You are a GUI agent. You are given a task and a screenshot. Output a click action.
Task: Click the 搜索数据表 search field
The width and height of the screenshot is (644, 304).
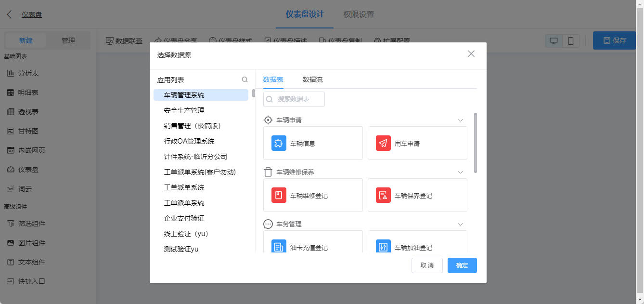295,99
